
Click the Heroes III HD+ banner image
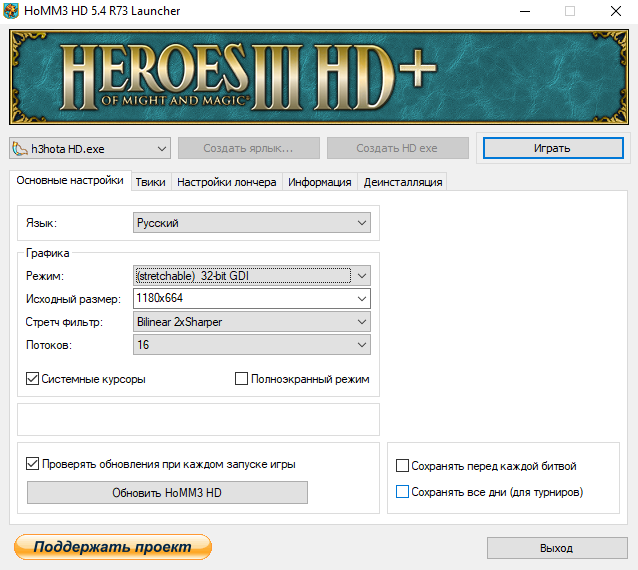[x=318, y=76]
